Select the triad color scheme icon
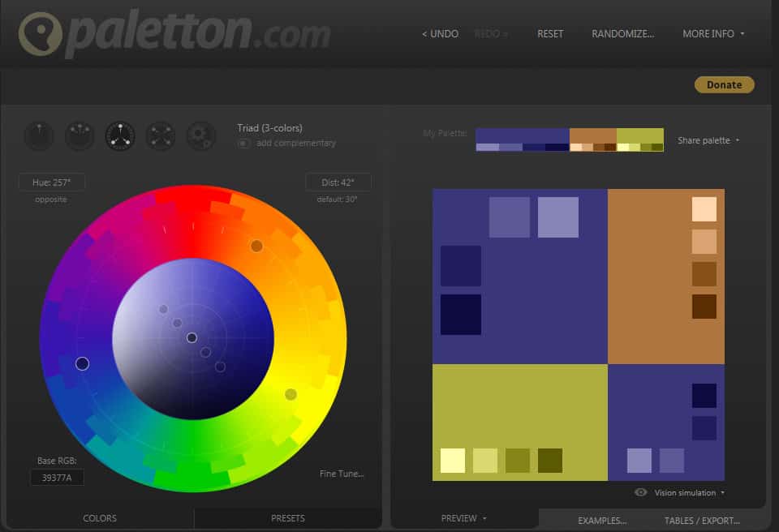The height and width of the screenshot is (532, 779). pyautogui.click(x=120, y=136)
